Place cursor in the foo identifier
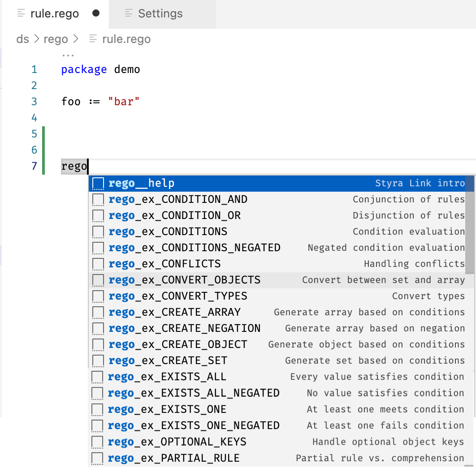 [71, 102]
